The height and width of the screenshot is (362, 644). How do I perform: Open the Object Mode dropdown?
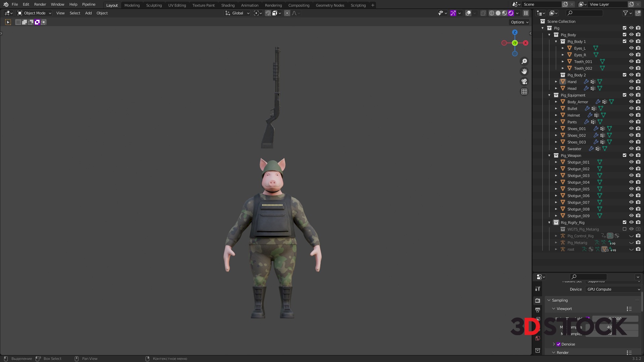coord(35,13)
